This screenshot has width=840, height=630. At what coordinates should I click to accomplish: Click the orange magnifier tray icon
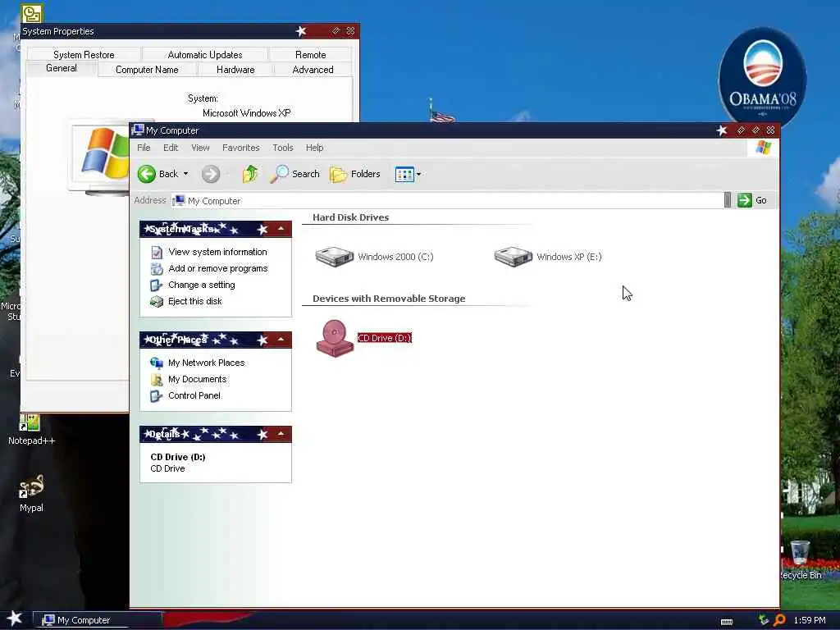[x=779, y=620]
